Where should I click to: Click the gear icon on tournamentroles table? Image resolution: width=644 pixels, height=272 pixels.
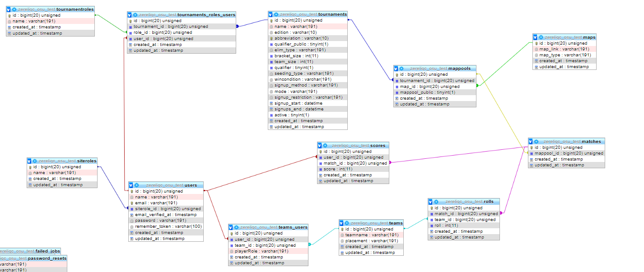click(x=14, y=9)
